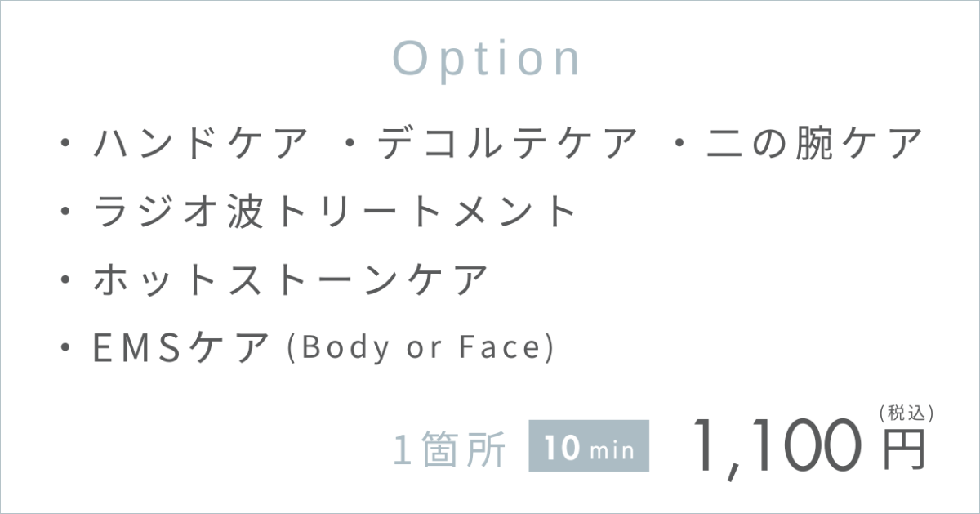The height and width of the screenshot is (514, 980).
Task: Click the bullet before ラジオ波トリートメント
Action: pos(65,212)
